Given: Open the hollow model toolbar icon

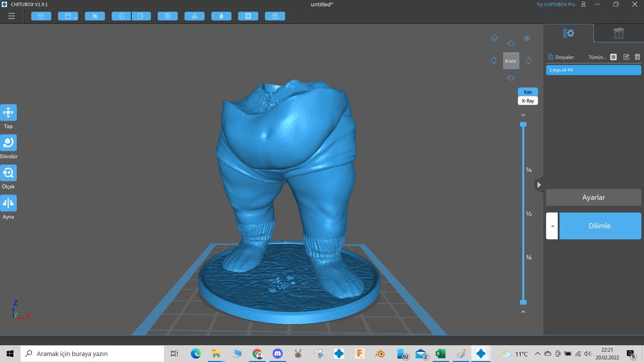Looking at the screenshot, I should coord(221,16).
